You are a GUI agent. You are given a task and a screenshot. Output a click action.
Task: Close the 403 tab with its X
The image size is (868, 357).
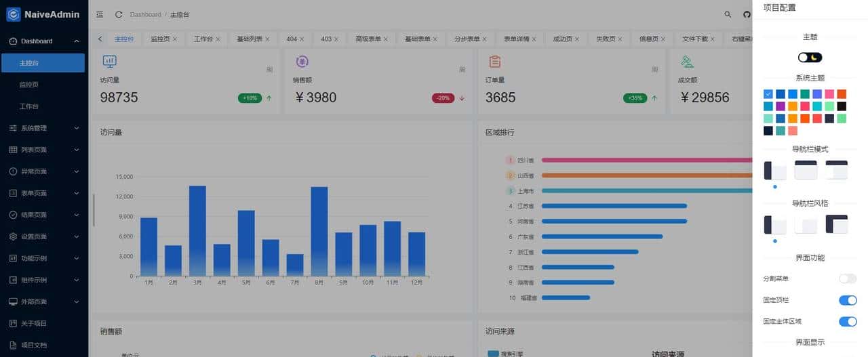click(336, 39)
